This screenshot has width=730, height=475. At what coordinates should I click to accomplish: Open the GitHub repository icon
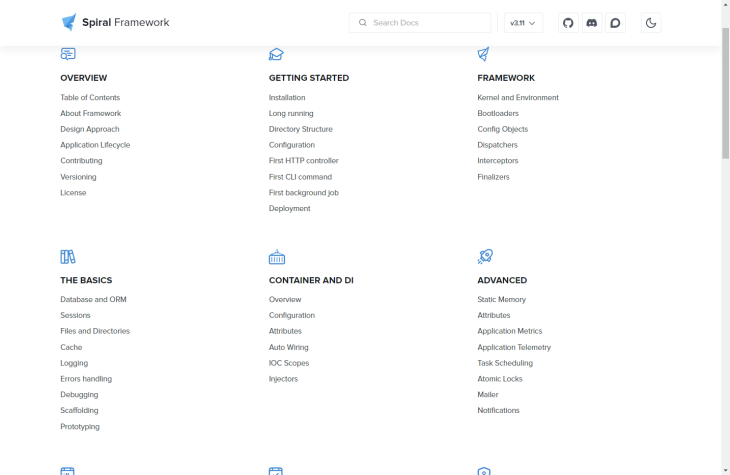click(568, 23)
